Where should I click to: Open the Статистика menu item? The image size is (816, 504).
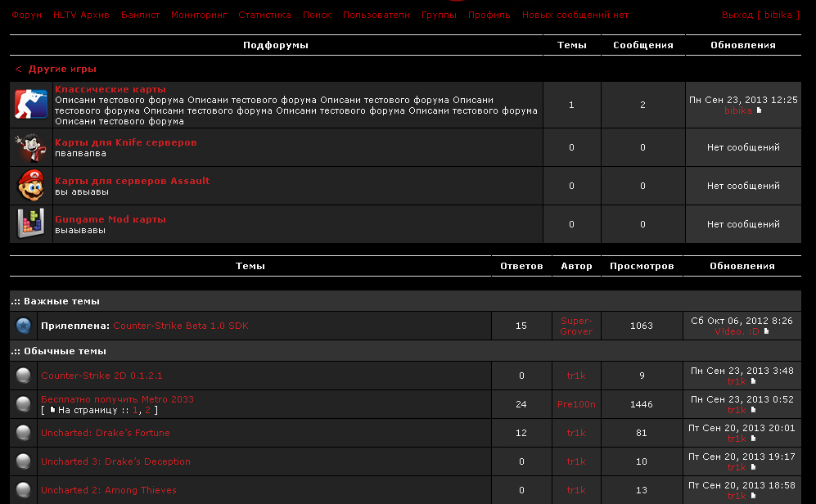pyautogui.click(x=264, y=15)
